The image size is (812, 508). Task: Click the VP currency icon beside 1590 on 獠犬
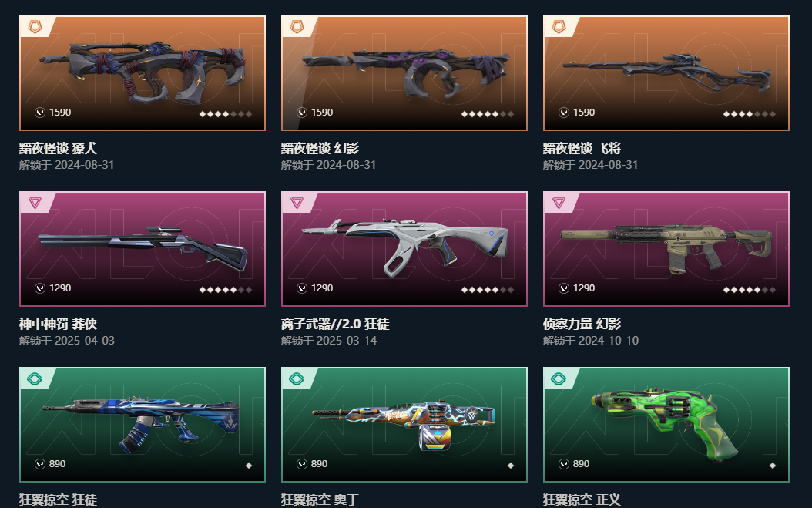tap(40, 112)
